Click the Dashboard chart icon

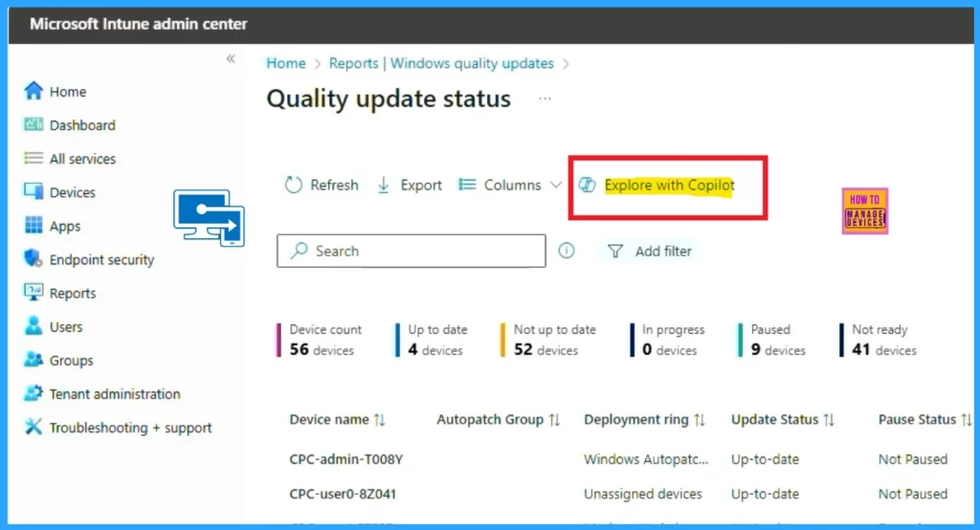pyautogui.click(x=33, y=124)
